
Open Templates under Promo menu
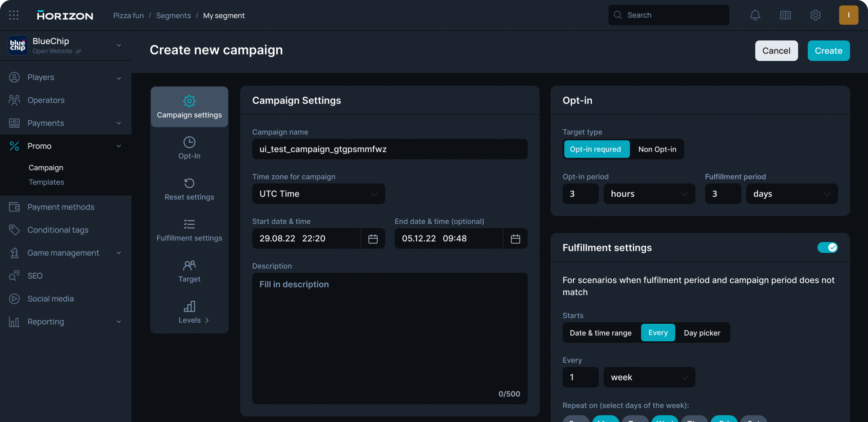coord(46,182)
